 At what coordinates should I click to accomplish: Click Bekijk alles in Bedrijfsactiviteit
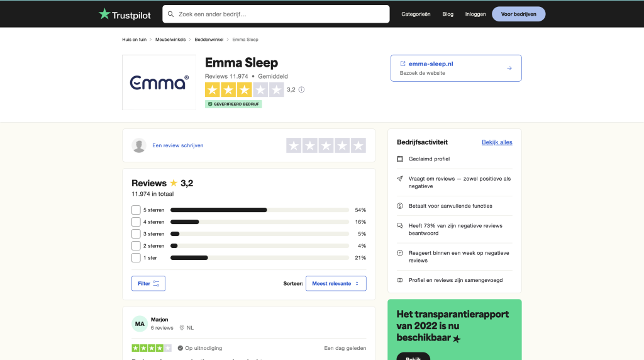coord(497,142)
